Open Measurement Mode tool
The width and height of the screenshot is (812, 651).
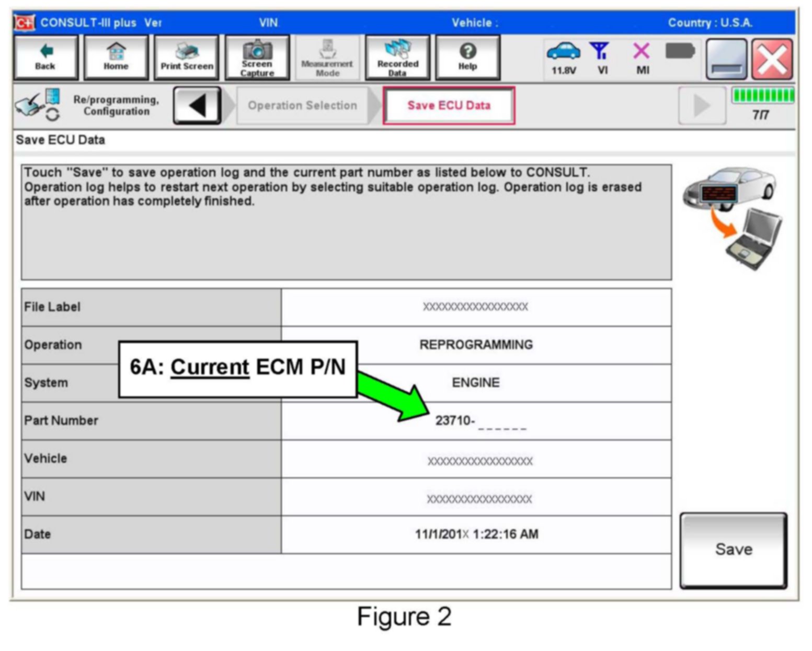coord(327,58)
